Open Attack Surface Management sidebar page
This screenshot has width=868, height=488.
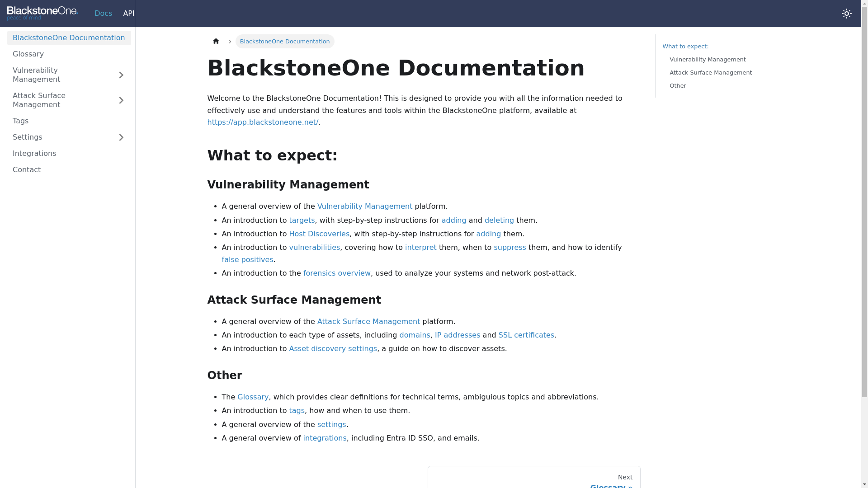point(59,100)
